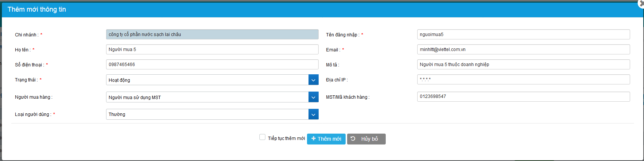Click the Tên đăng nhập input field
Image resolution: width=644 pixels, height=161 pixels.
tap(523, 35)
